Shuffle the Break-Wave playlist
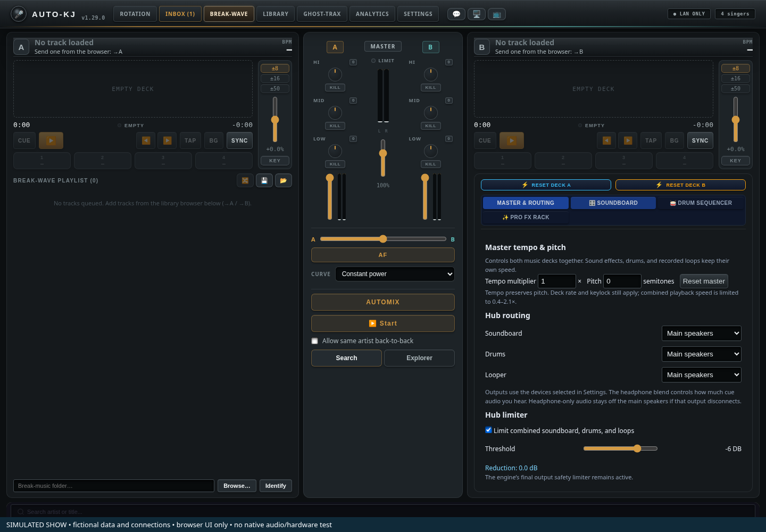This screenshot has width=766, height=532. coord(245,181)
